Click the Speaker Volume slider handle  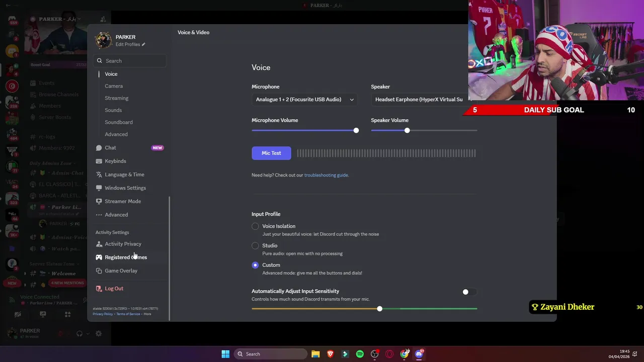point(407,131)
